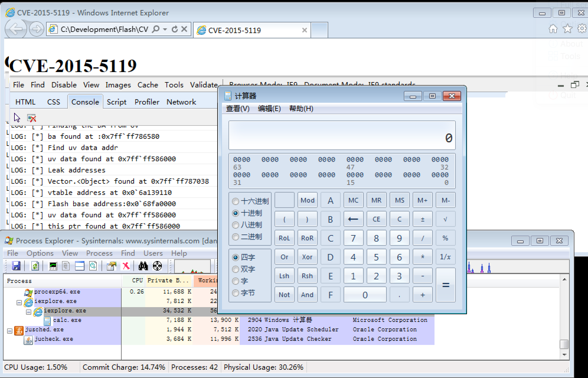The height and width of the screenshot is (378, 588).
Task: Open the Cache menu in developer tools
Action: coord(148,85)
